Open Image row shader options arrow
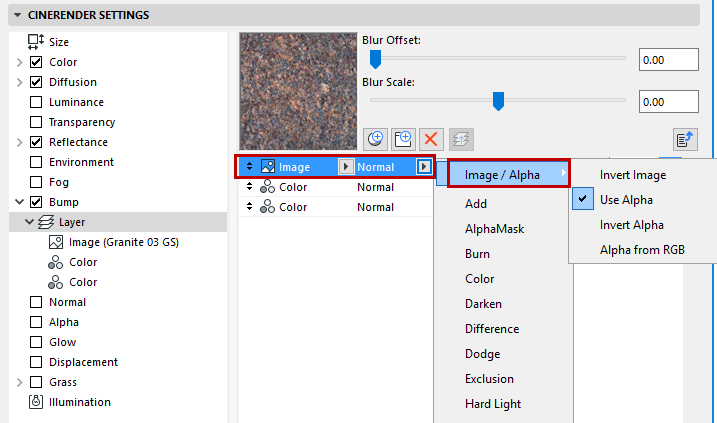This screenshot has height=423, width=717. point(346,167)
